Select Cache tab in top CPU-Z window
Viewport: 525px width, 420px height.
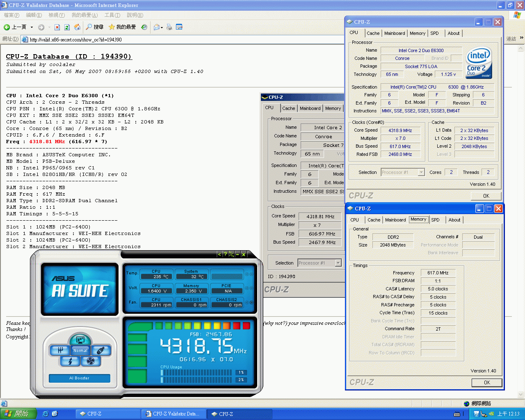373,34
